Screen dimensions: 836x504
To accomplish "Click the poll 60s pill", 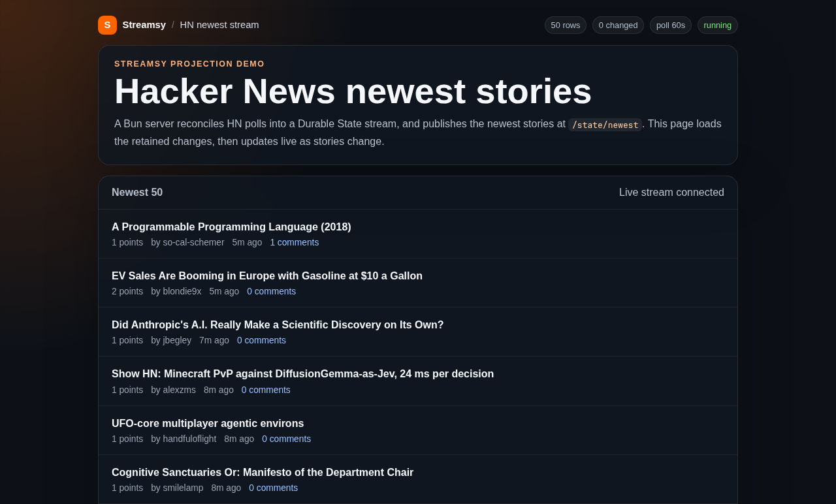I will tap(671, 25).
